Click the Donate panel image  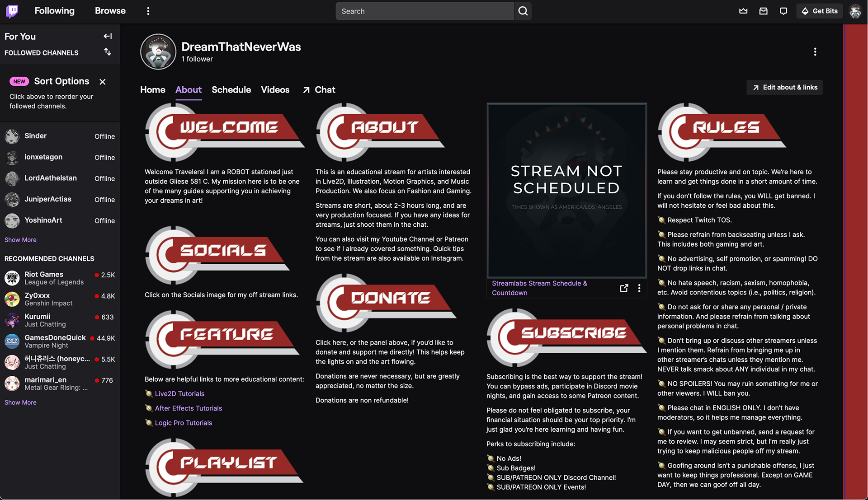tap(386, 303)
